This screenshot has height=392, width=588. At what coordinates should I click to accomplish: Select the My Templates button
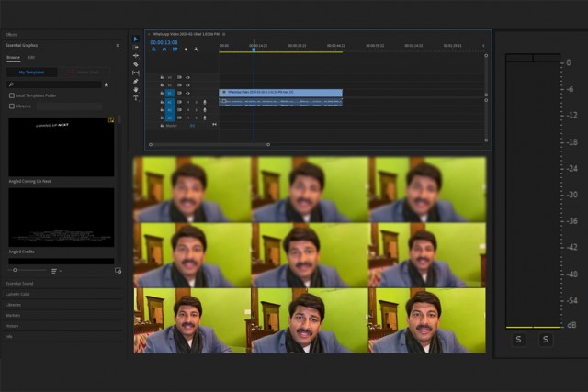pyautogui.click(x=32, y=72)
